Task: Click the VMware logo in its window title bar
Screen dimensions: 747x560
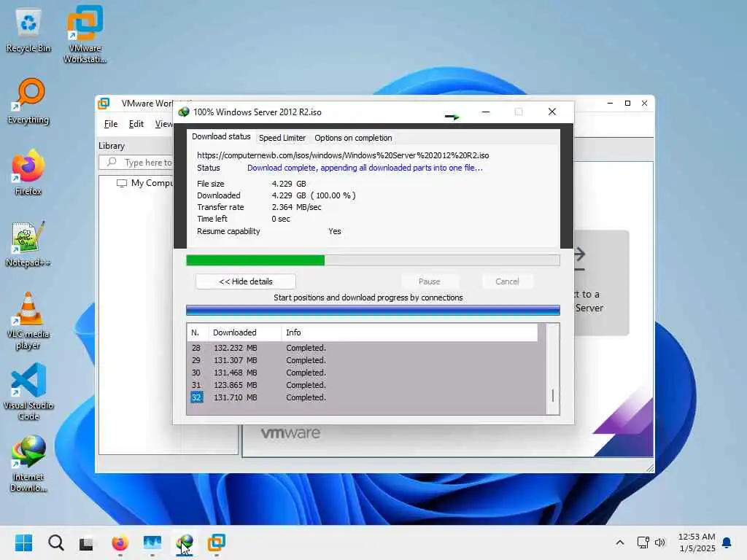Action: tap(104, 104)
